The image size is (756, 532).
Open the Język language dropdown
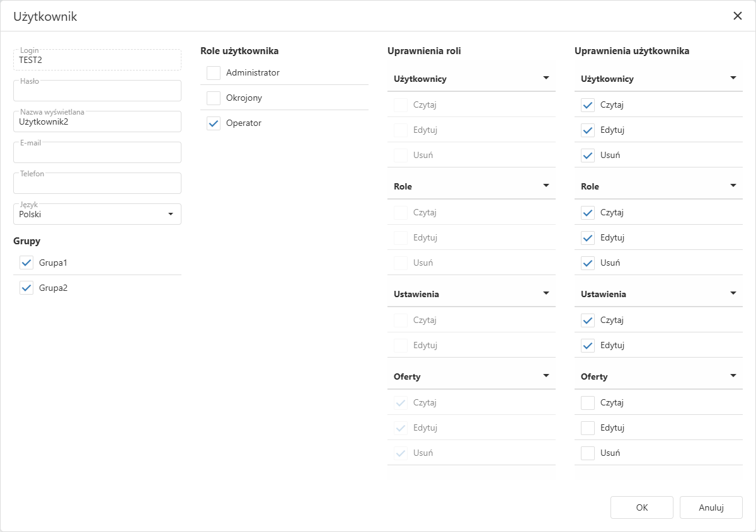pos(170,214)
